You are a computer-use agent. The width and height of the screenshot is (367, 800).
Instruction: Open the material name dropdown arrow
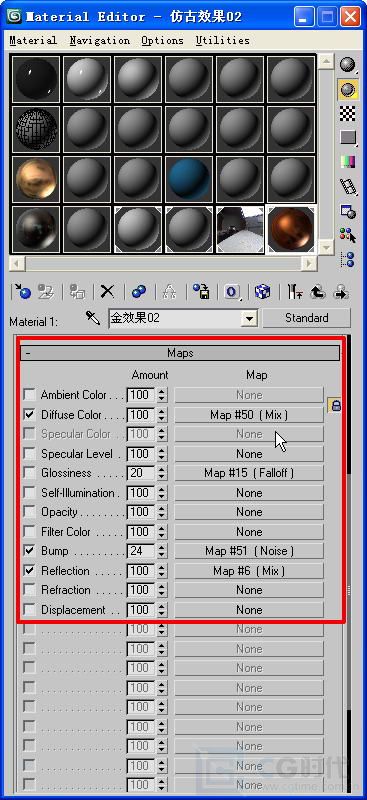pos(249,319)
